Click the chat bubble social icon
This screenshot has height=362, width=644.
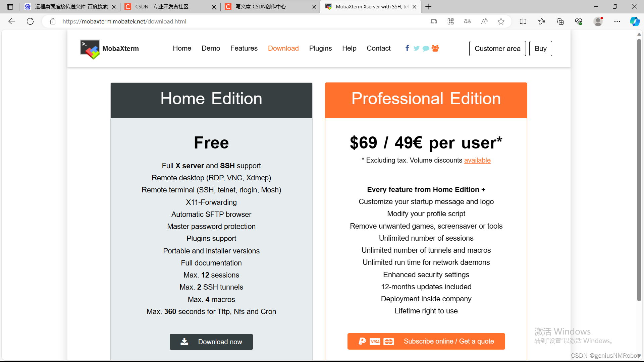426,48
